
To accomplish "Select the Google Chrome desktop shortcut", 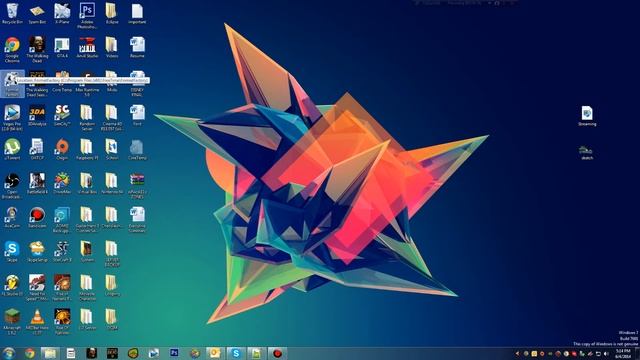I will 12,50.
